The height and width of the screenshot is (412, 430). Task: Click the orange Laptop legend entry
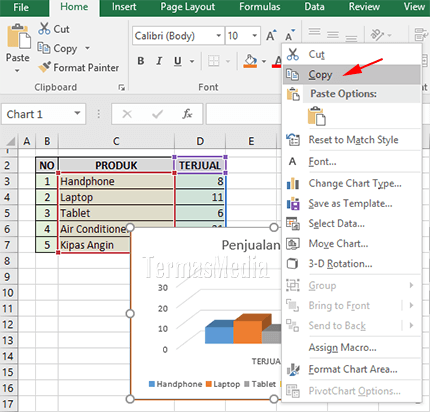[223, 384]
